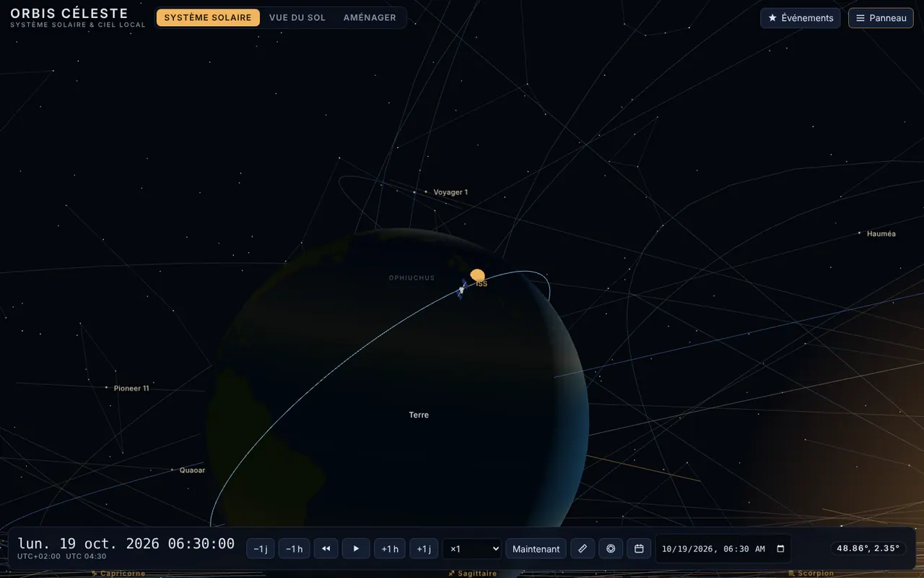Start time animation with play button
The height and width of the screenshot is (578, 924).
(356, 549)
